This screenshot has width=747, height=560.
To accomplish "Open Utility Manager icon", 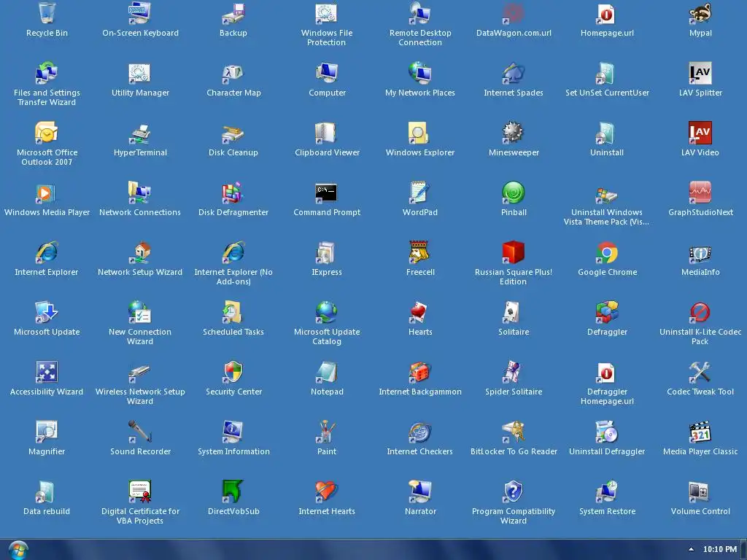I will pyautogui.click(x=140, y=73).
